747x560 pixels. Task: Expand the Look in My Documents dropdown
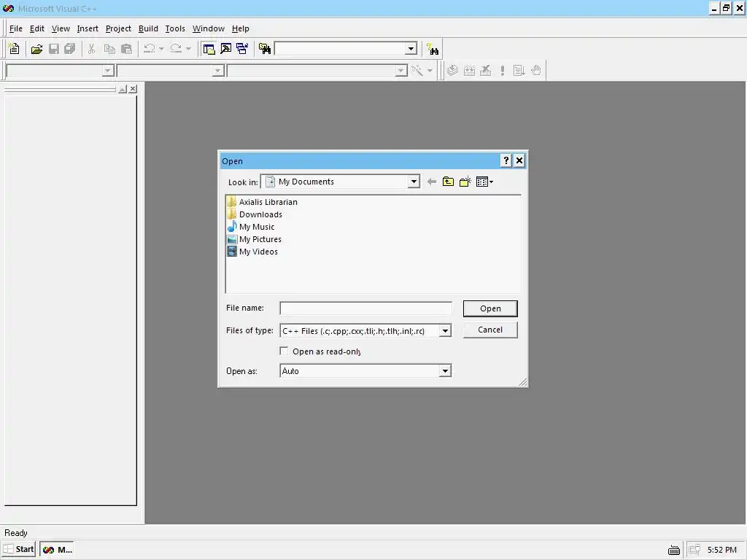click(x=414, y=182)
